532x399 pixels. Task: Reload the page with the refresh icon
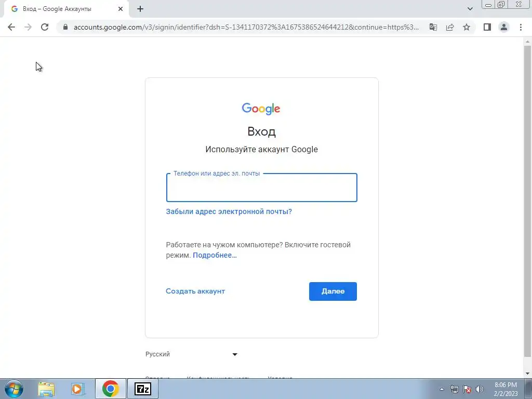[x=45, y=27]
